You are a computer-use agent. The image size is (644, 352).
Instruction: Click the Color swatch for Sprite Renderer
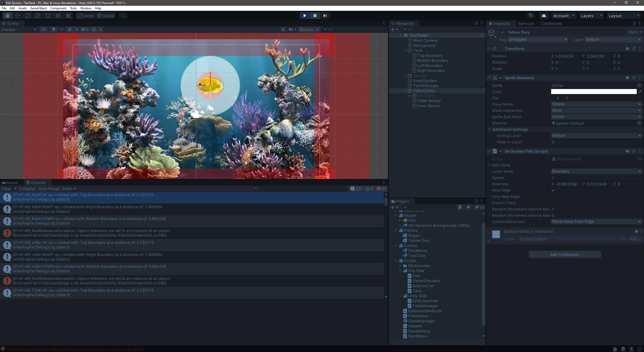click(594, 92)
